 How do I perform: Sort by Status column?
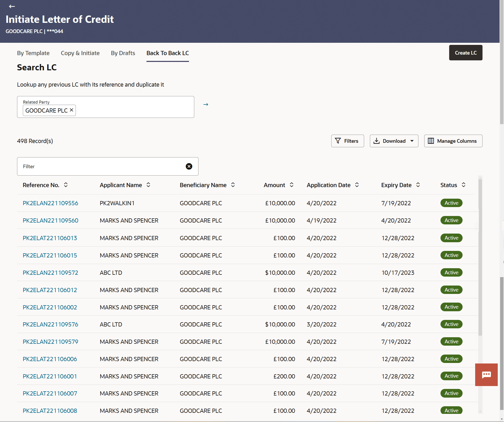(x=464, y=185)
